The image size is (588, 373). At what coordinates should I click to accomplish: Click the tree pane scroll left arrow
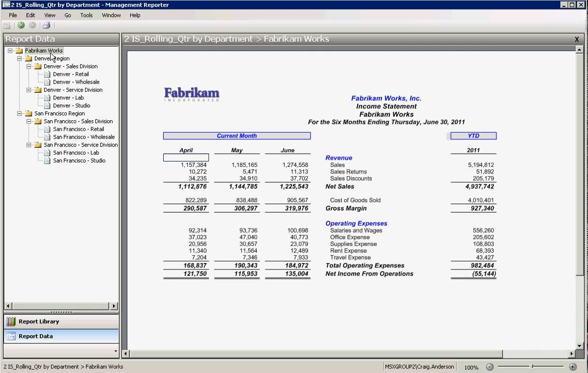coord(8,306)
